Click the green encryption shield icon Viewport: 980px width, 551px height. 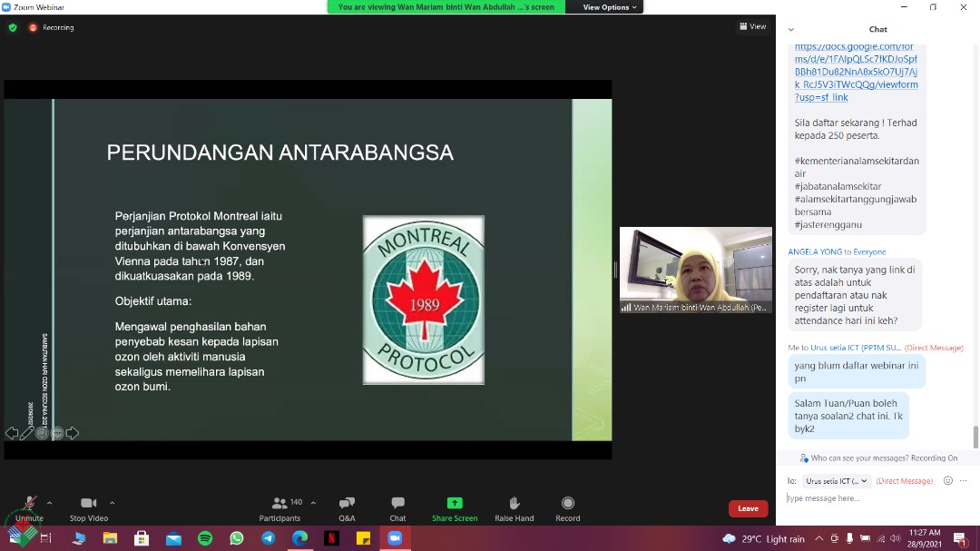pyautogui.click(x=13, y=27)
